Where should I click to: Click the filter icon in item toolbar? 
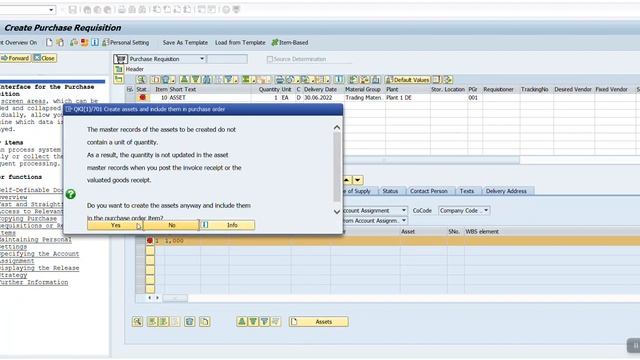point(229,80)
